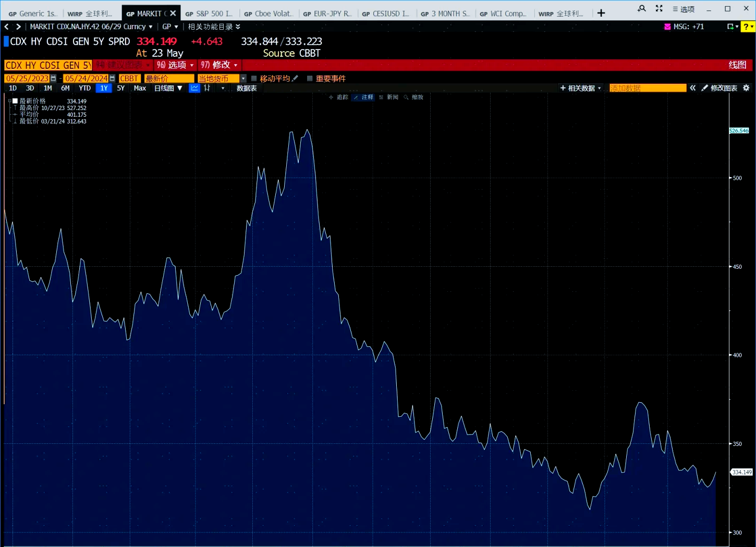Screen dimensions: 756x547
Task: Collapse panel with double-chevron arrows
Action: click(693, 88)
